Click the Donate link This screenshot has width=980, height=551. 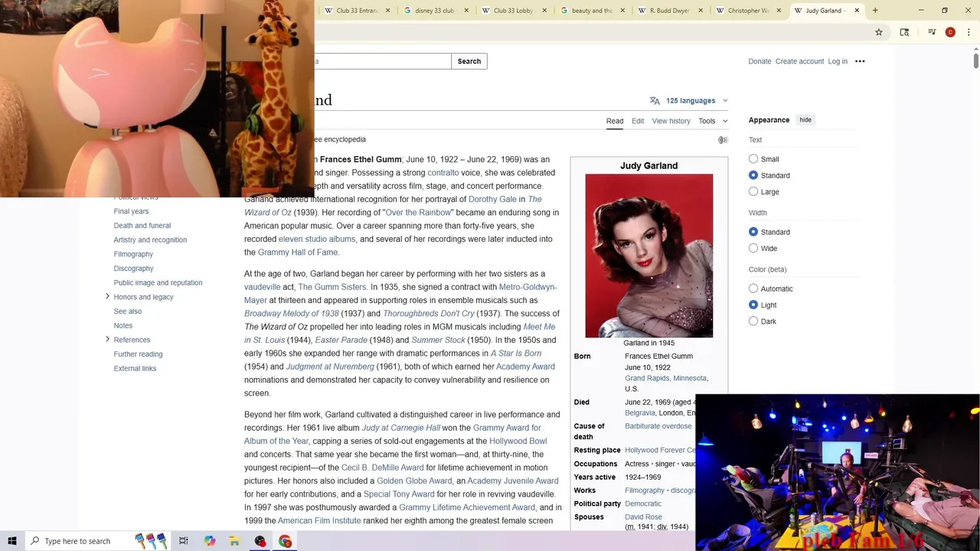click(x=759, y=61)
